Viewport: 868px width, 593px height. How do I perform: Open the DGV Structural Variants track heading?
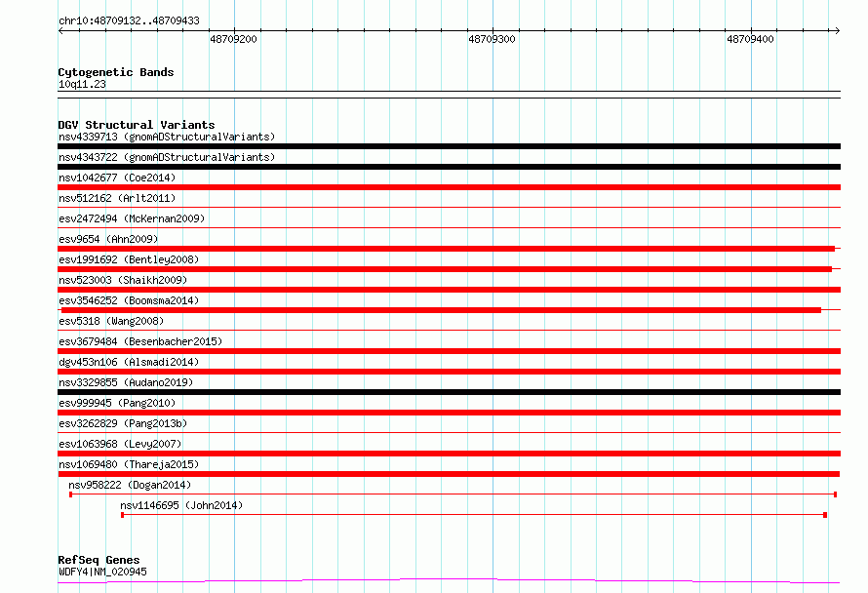coord(137,125)
